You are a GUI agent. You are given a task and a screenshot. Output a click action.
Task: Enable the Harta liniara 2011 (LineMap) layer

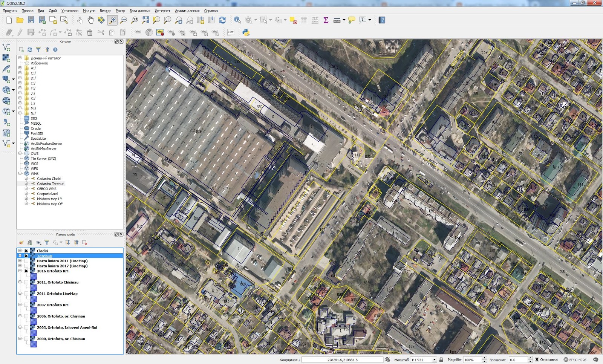26,261
